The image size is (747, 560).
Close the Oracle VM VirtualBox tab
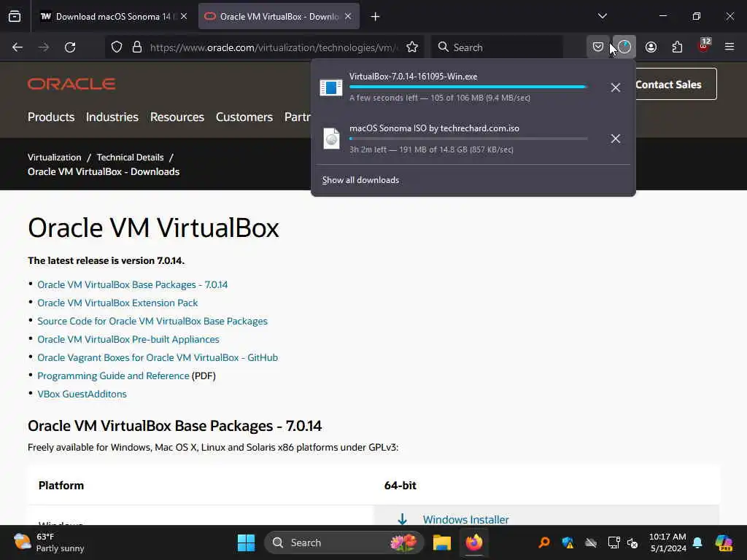pyautogui.click(x=348, y=17)
